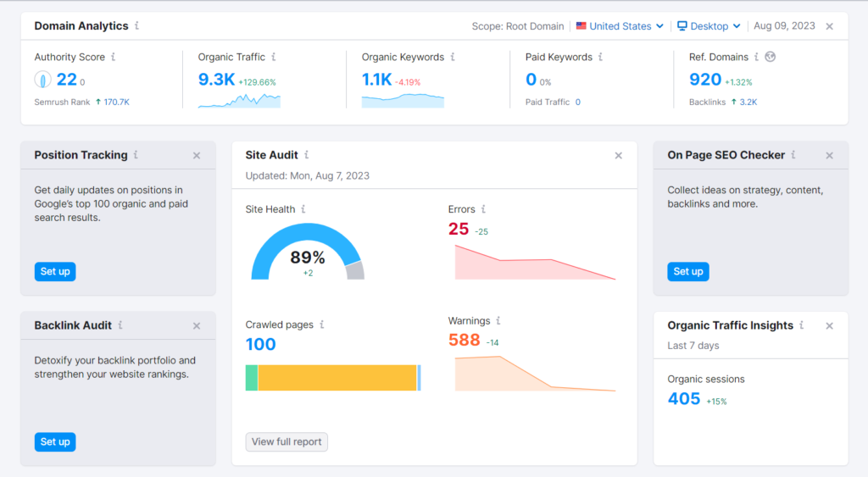Click info icon beside Backlink Audit title
The height and width of the screenshot is (477, 868).
tap(120, 325)
